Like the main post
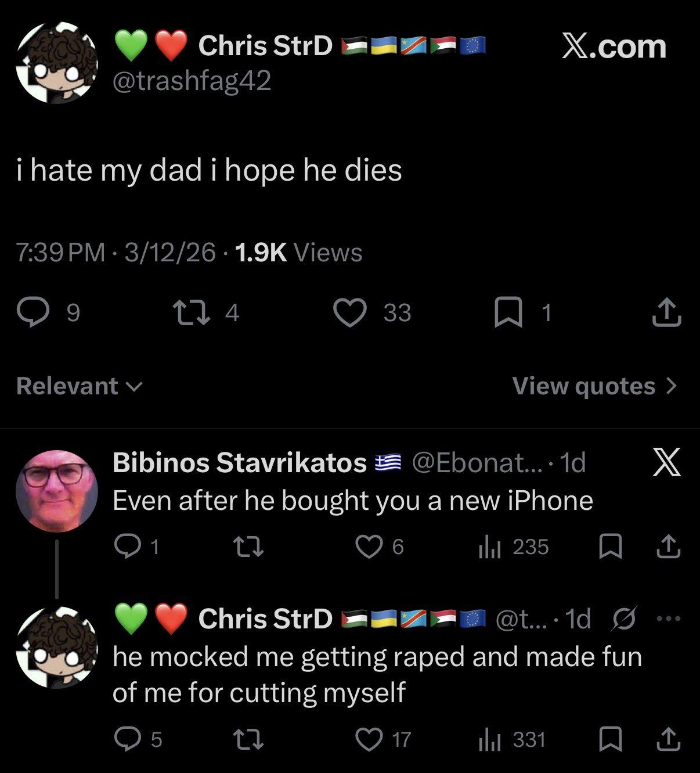Image resolution: width=700 pixels, height=773 pixels. (350, 312)
